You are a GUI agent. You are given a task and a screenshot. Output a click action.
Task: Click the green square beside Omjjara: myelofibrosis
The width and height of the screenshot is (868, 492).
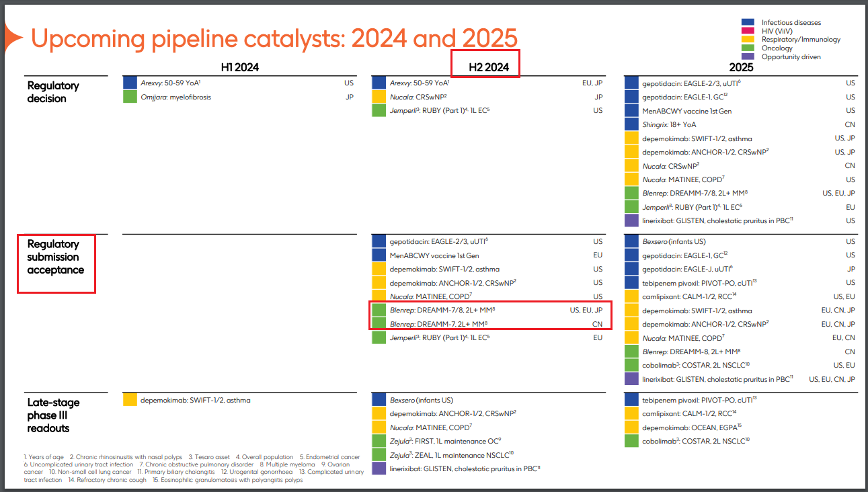pos(130,97)
